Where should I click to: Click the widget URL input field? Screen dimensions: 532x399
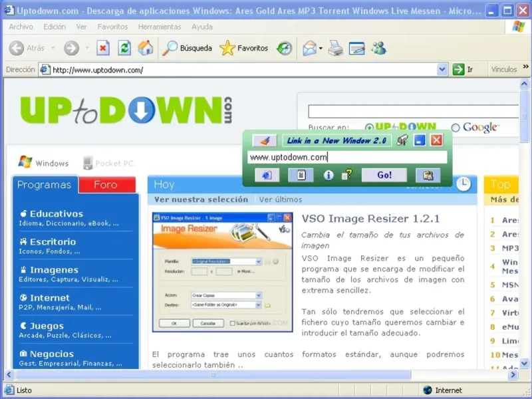tap(347, 157)
